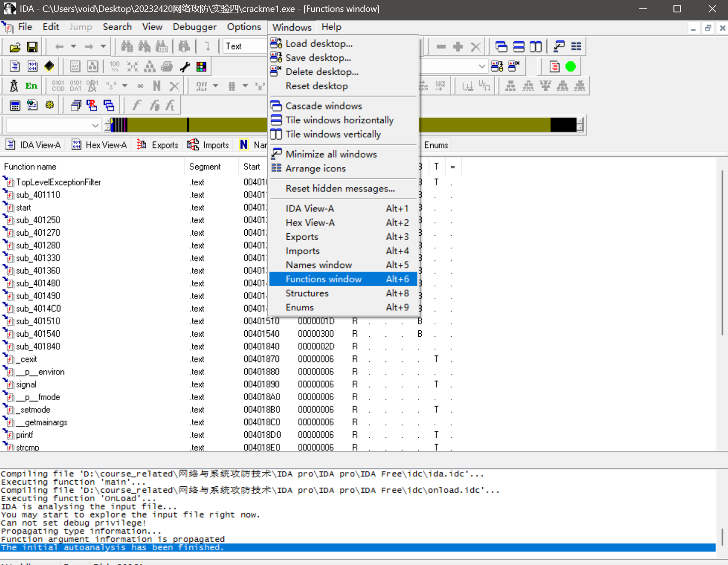This screenshot has width=728, height=565.
Task: Click the black diamond chip toolbar icon
Action: point(49,66)
